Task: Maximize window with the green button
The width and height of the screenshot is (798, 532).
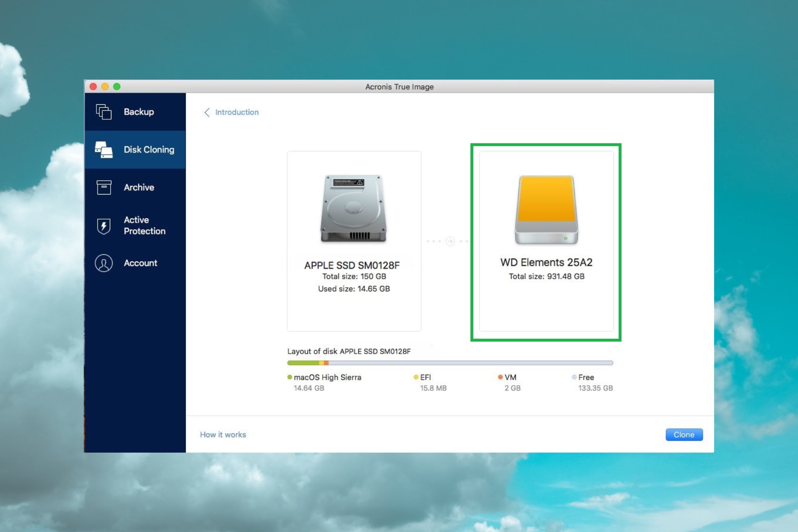Action: coord(117,86)
